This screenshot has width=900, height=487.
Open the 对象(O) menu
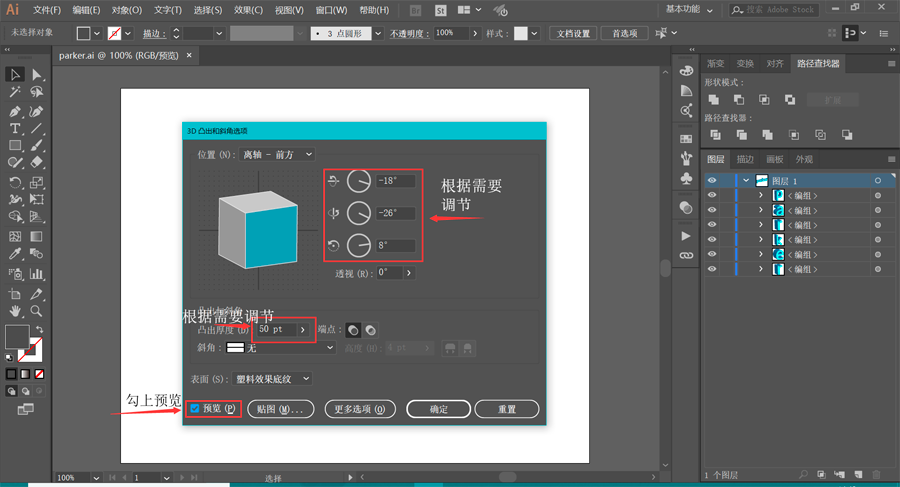click(126, 10)
